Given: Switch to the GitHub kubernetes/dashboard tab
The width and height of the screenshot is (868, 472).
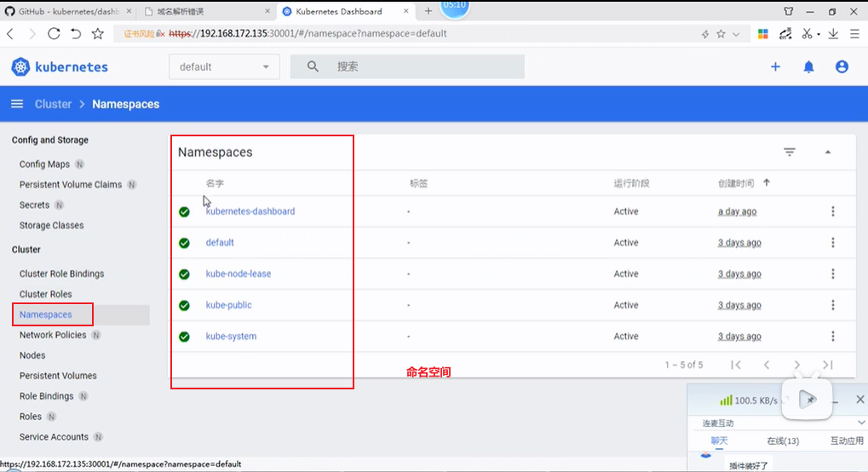Looking at the screenshot, I should point(69,11).
